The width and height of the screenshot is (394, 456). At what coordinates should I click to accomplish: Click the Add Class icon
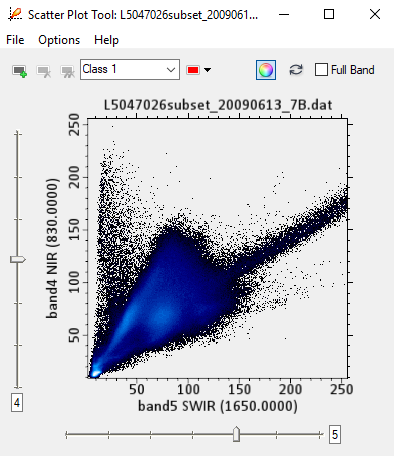click(x=19, y=71)
